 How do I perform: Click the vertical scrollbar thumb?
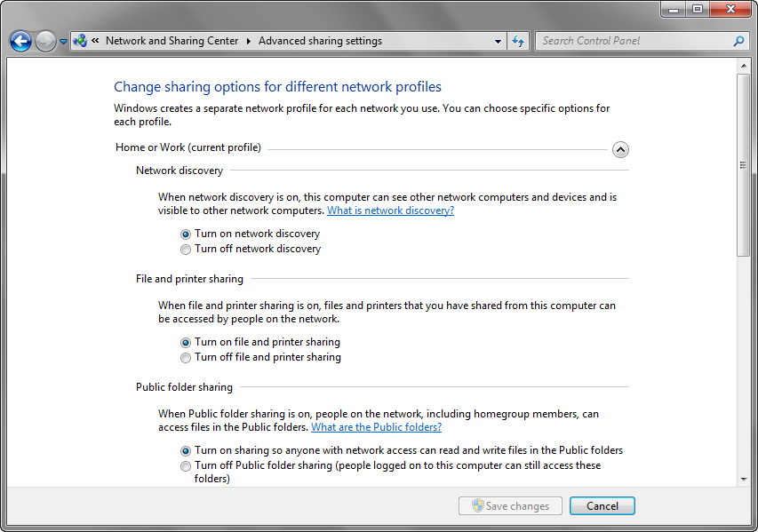(x=744, y=165)
